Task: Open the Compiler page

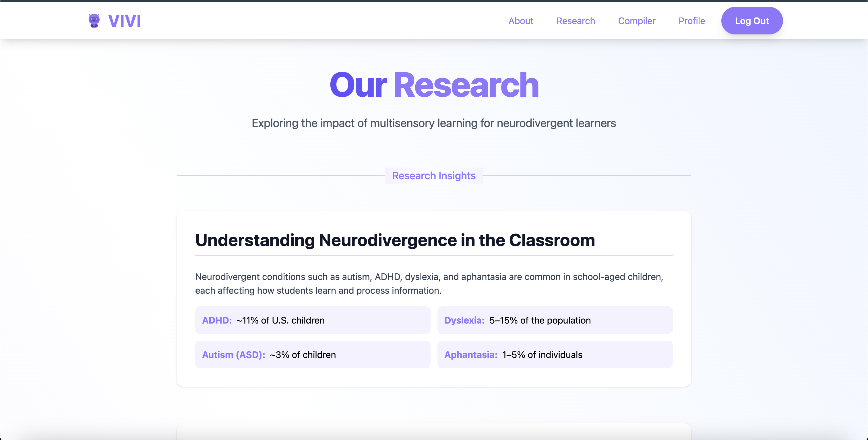Action: pyautogui.click(x=636, y=21)
